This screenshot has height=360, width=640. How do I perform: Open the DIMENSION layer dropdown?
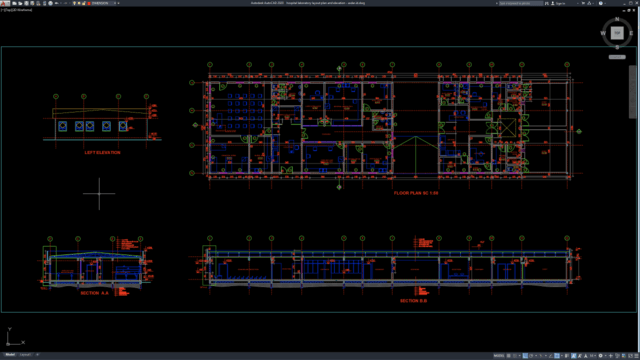coord(115,3)
